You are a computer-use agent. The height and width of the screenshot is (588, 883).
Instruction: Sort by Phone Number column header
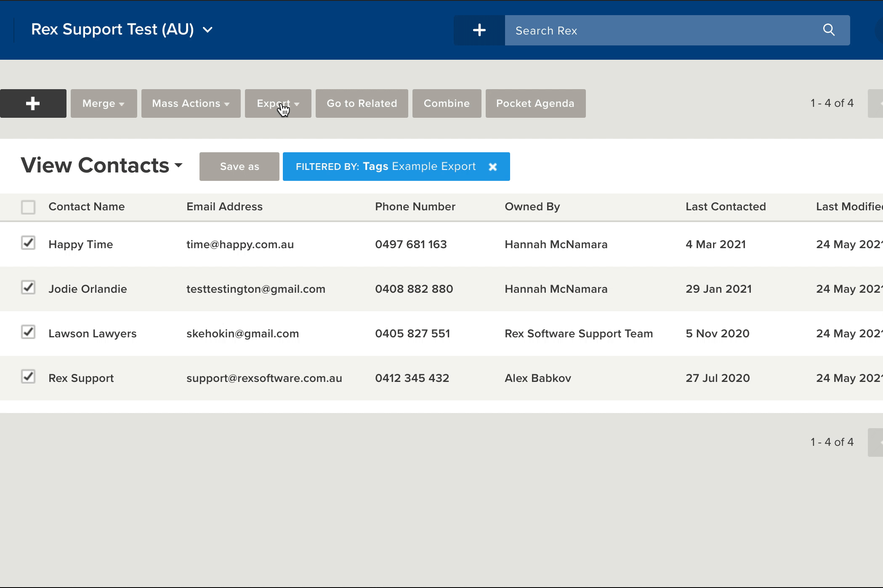pos(415,207)
